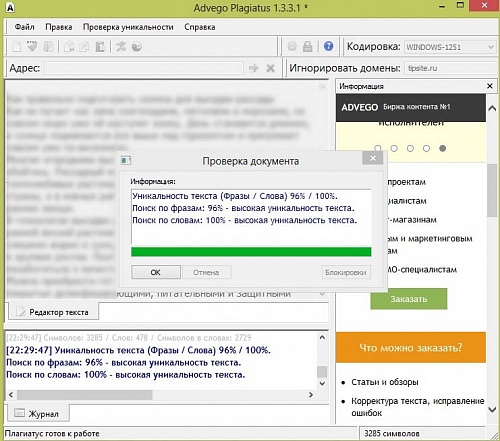Viewport: 500px width, 441px height.
Task: Confirm the dialog with OK button
Action: coord(156,272)
